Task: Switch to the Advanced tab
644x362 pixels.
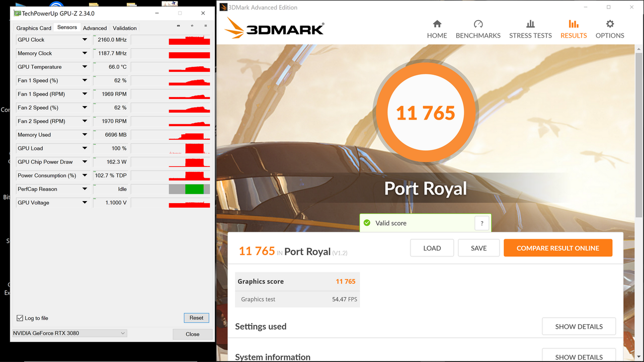Action: 95,28
